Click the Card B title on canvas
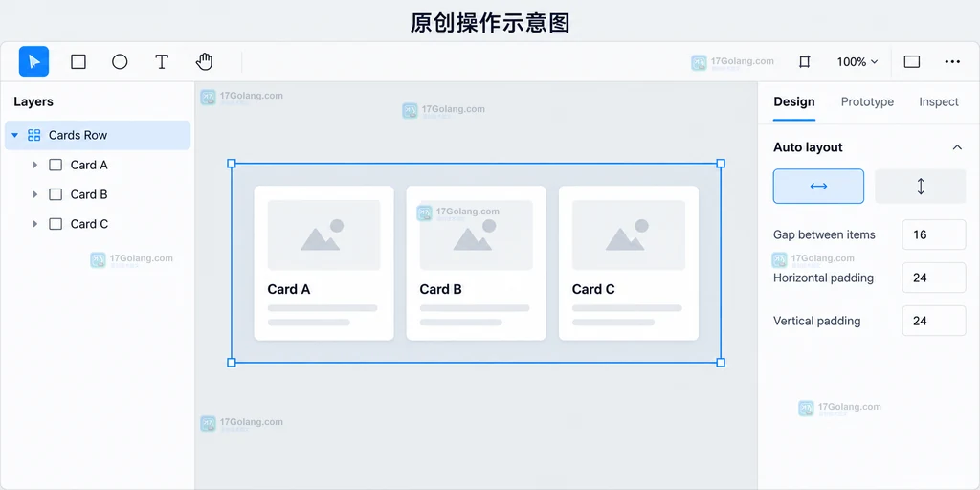This screenshot has width=980, height=490. click(x=440, y=289)
